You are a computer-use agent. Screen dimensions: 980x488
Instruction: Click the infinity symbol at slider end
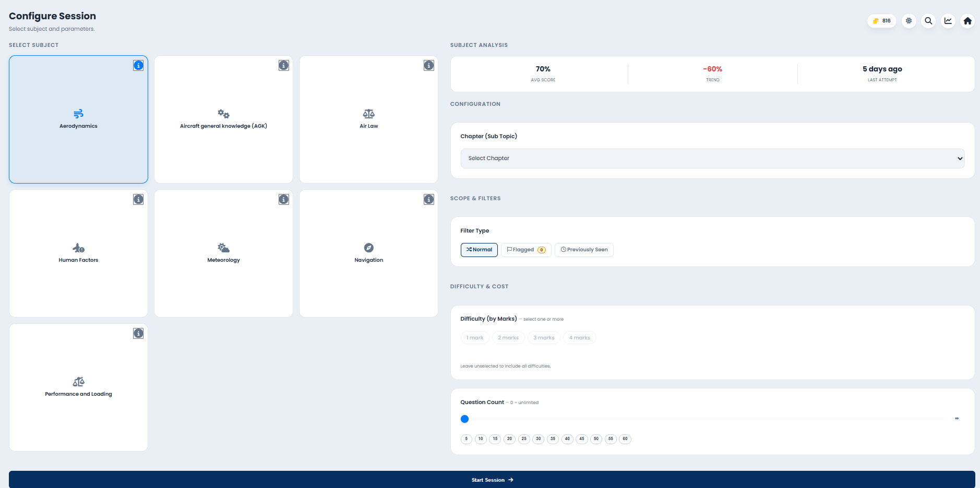click(x=957, y=418)
